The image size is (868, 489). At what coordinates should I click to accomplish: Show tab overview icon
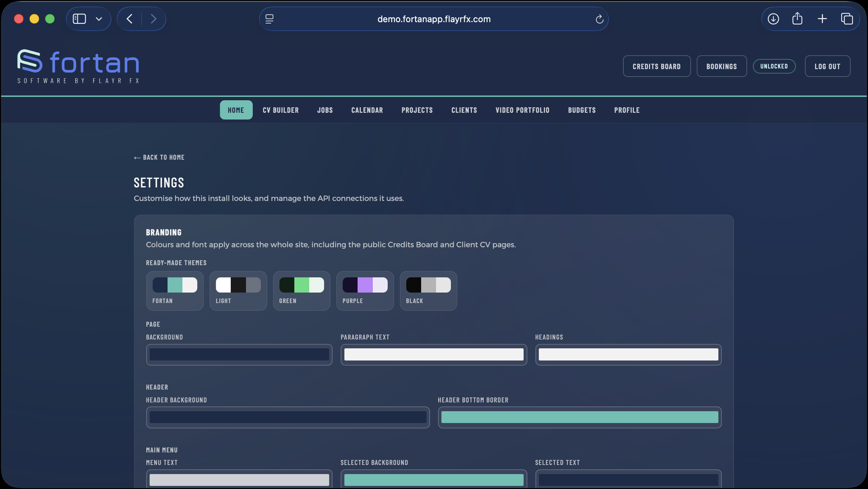[x=847, y=19]
